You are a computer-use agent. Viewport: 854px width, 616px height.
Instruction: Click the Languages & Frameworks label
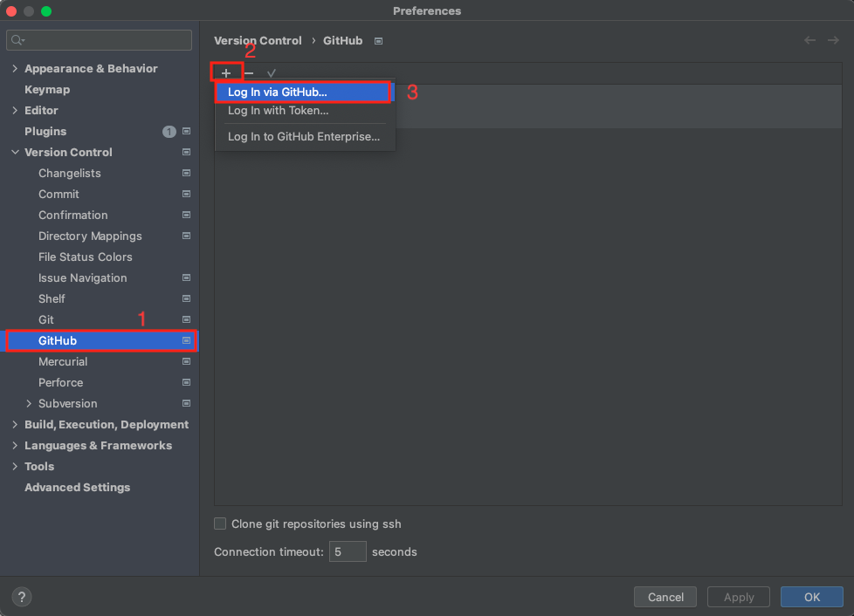(x=98, y=446)
